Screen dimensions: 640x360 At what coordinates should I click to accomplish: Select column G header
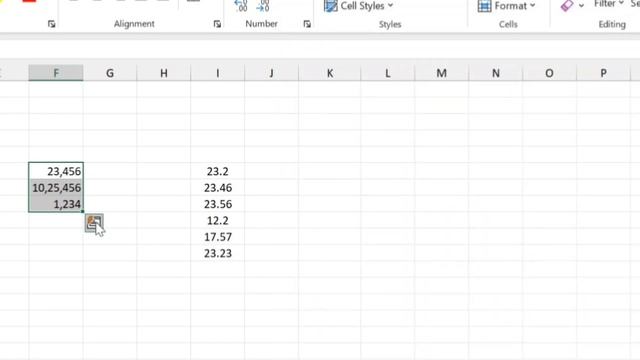(110, 73)
